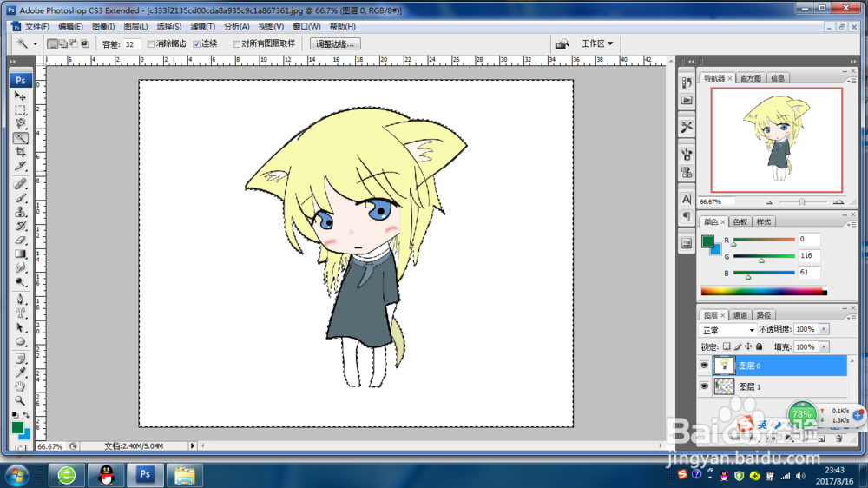Swap foreground and background colors icon
Screen dimensions: 868x488
coord(26,414)
